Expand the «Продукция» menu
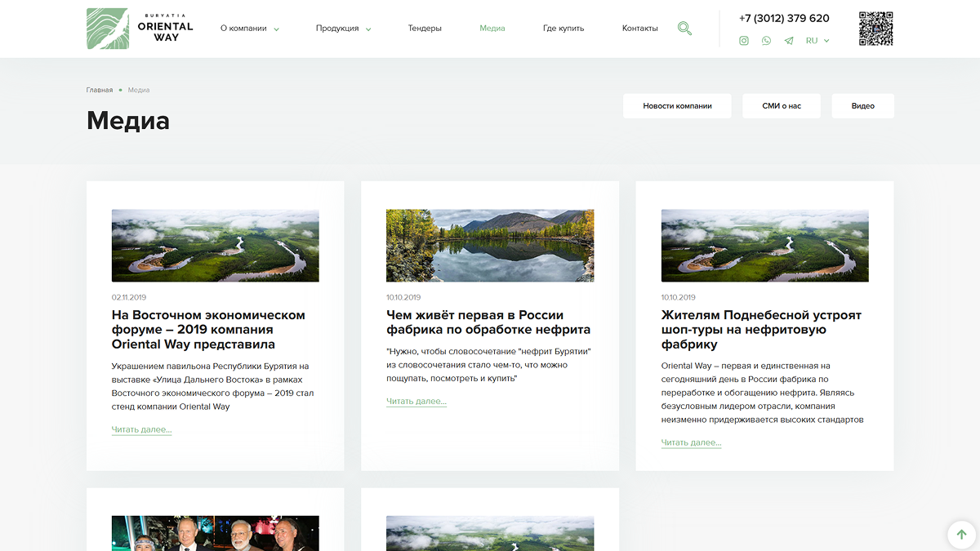The width and height of the screenshot is (980, 551). tap(343, 29)
